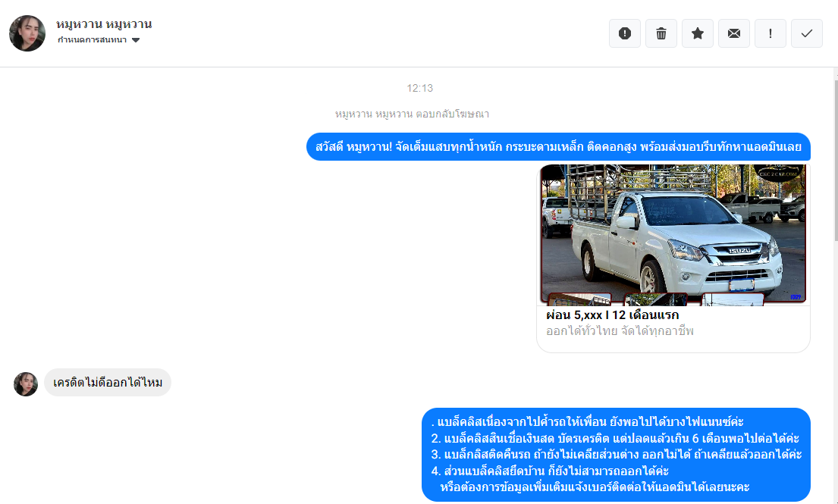Image resolution: width=838 pixels, height=504 pixels.
Task: Click the 12:13 timestamp
Action: [x=419, y=88]
